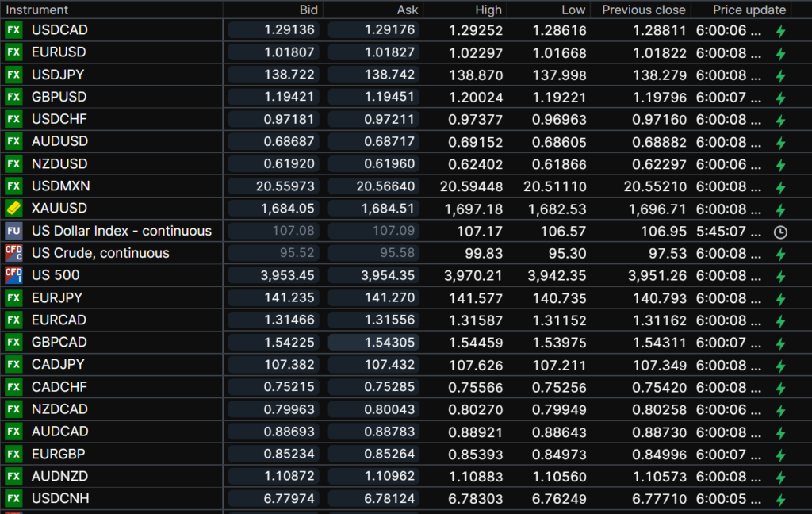Click the FX icon beside USDCAD
The image size is (812, 514).
point(13,30)
